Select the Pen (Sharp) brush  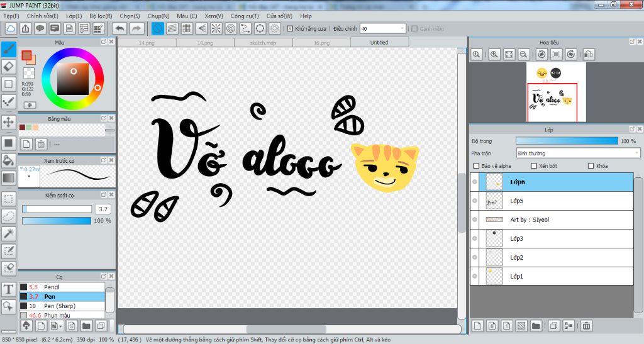click(x=62, y=306)
